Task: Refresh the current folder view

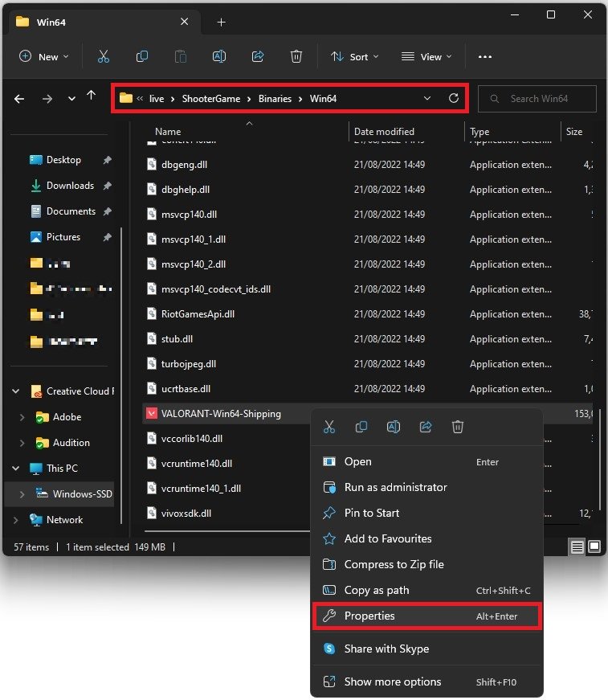Action: click(454, 98)
